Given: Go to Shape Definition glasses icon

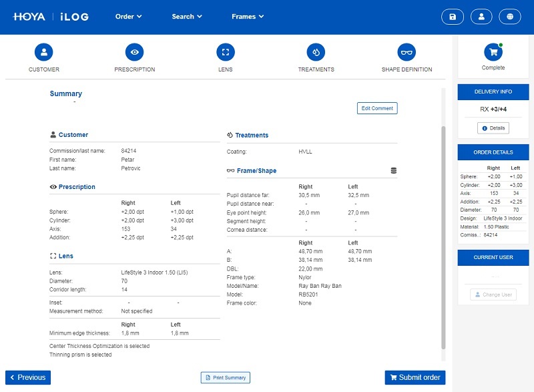Looking at the screenshot, I should [407, 52].
